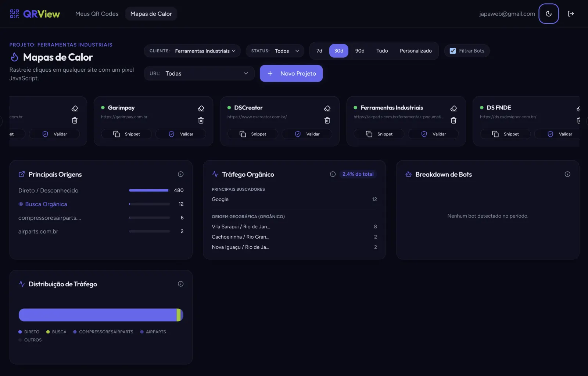The width and height of the screenshot is (588, 376).
Task: Click pulse icon in Distribuição de Tráfego header
Action: pos(22,284)
